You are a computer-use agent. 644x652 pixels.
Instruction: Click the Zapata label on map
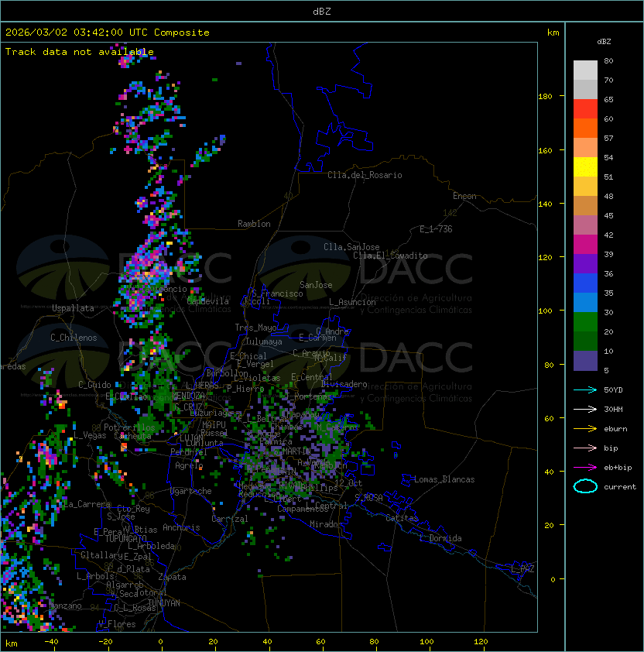[172, 577]
